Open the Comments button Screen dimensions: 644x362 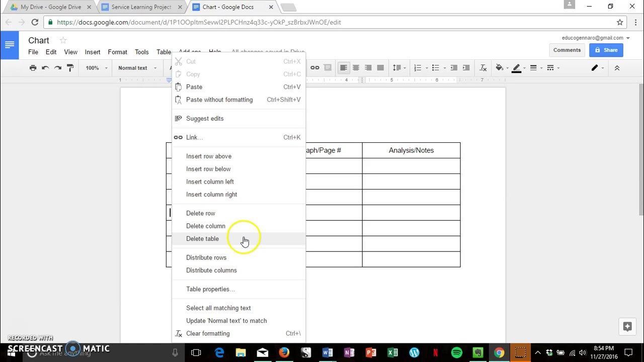click(x=567, y=50)
